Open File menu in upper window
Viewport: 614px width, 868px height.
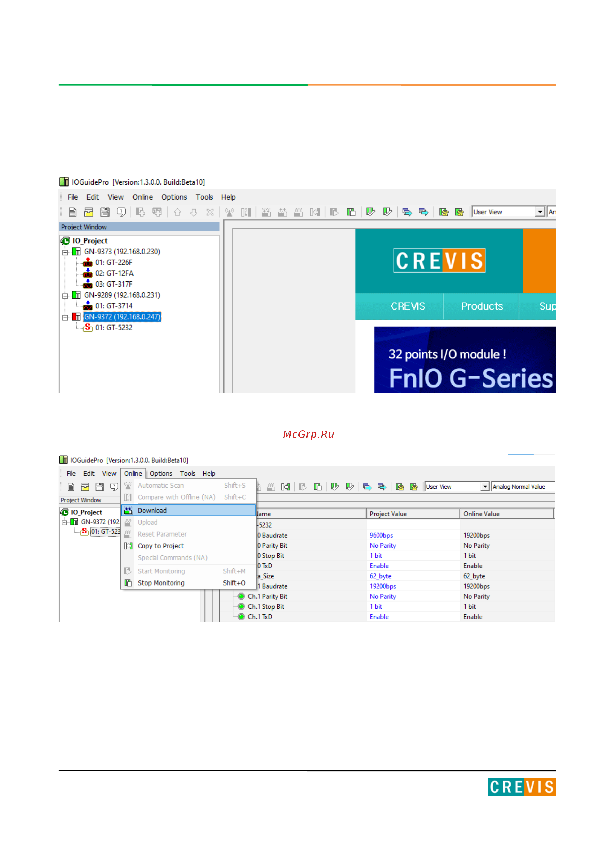[x=73, y=197]
